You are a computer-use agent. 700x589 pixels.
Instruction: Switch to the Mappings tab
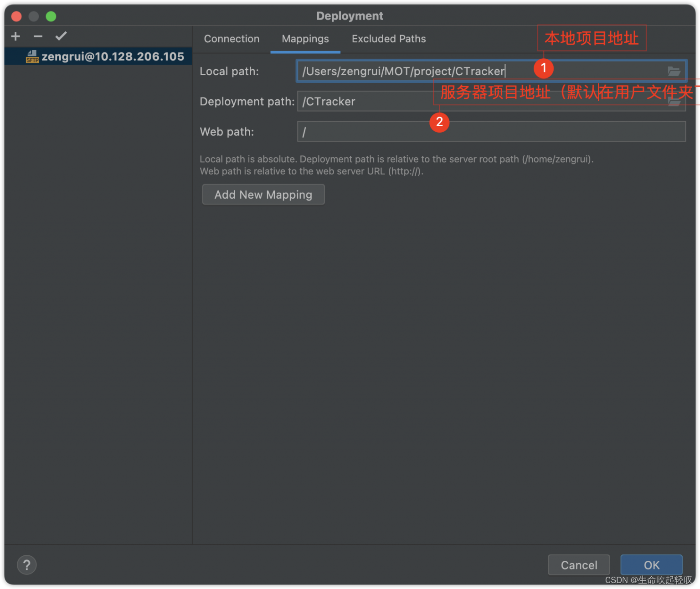coord(305,39)
